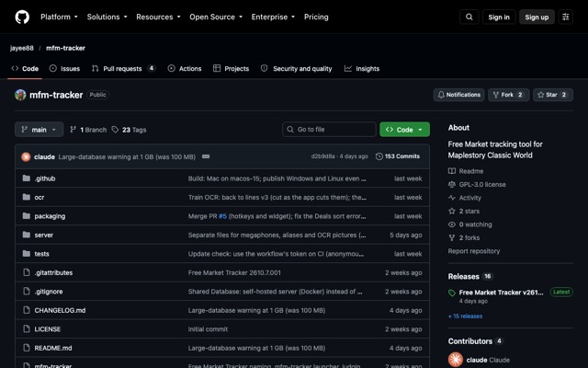Switch to the Actions tab
Image resolution: width=588 pixels, height=368 pixels.
coord(185,69)
